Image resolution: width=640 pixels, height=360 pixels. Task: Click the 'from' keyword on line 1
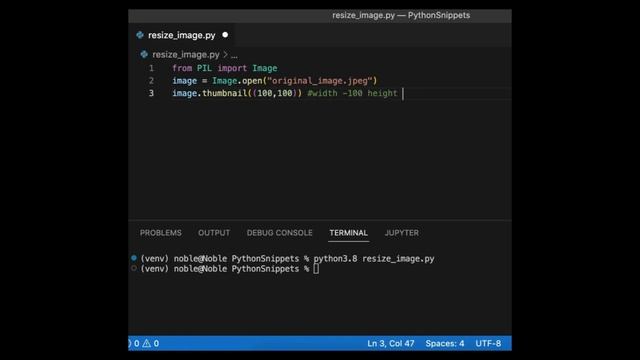pyautogui.click(x=182, y=68)
